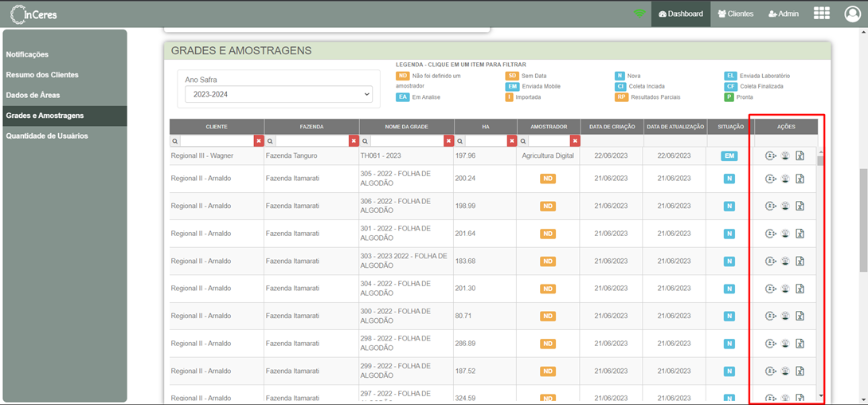Clear the Amostrador column filter
868x405 pixels.
coord(576,141)
